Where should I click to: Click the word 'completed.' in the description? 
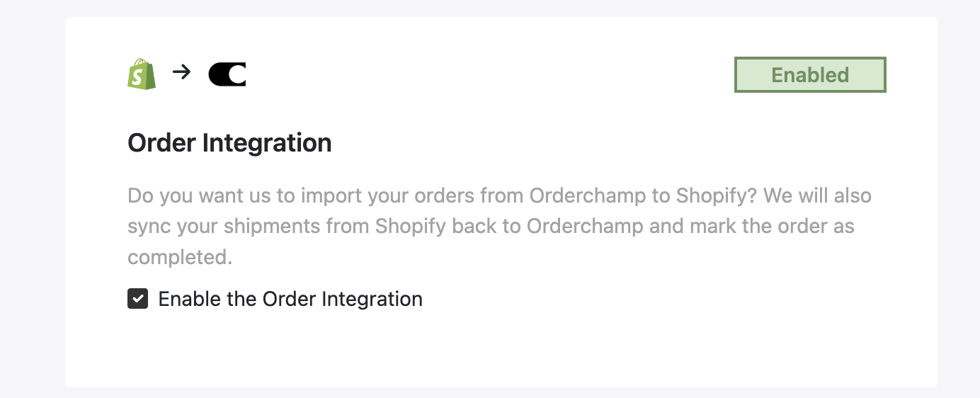180,257
